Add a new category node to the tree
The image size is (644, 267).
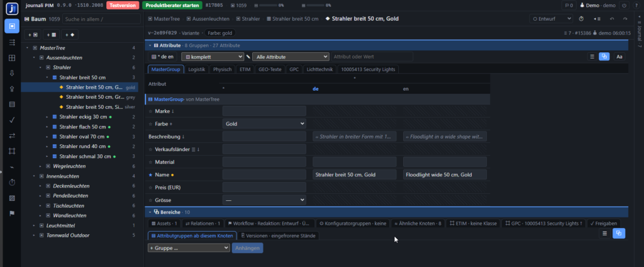tap(33, 35)
